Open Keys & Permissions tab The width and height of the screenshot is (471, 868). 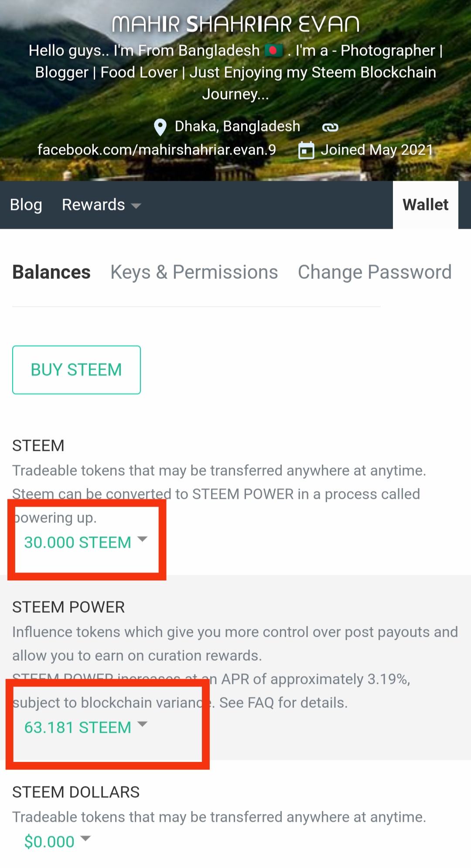click(194, 272)
